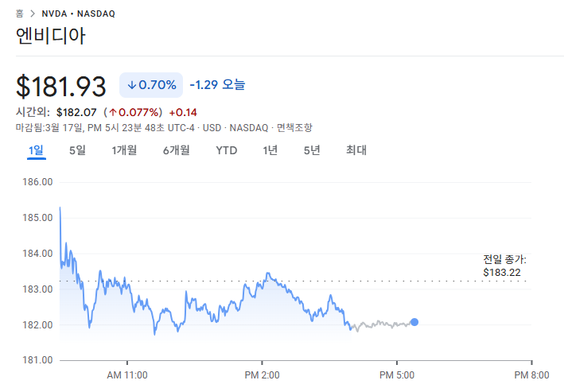Image resolution: width=564 pixels, height=392 pixels.
Task: Open the 1년 range tab
Action: tap(270, 150)
